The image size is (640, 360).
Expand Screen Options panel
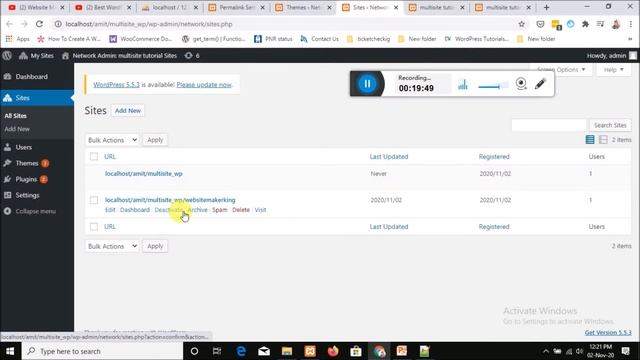click(561, 70)
